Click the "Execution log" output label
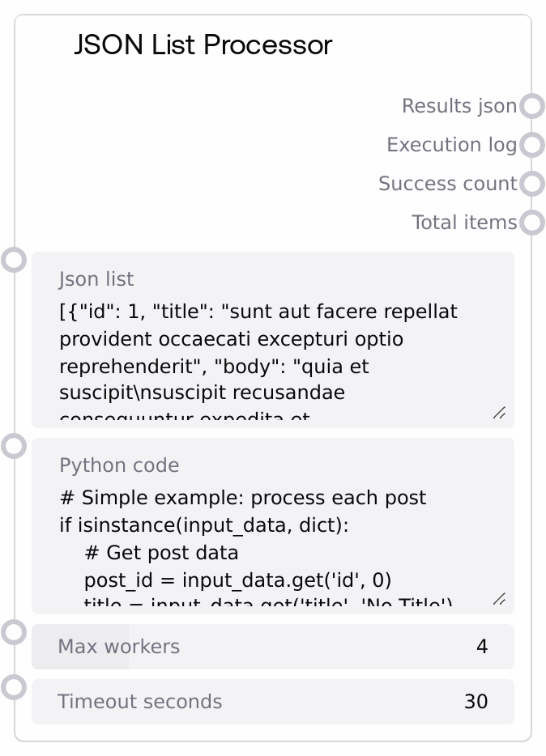This screenshot has width=546, height=756. [x=451, y=145]
